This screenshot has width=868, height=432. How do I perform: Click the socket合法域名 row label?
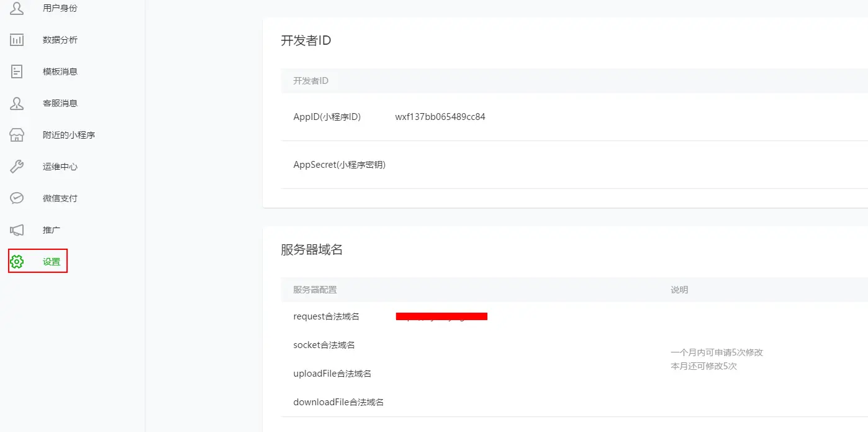click(324, 345)
